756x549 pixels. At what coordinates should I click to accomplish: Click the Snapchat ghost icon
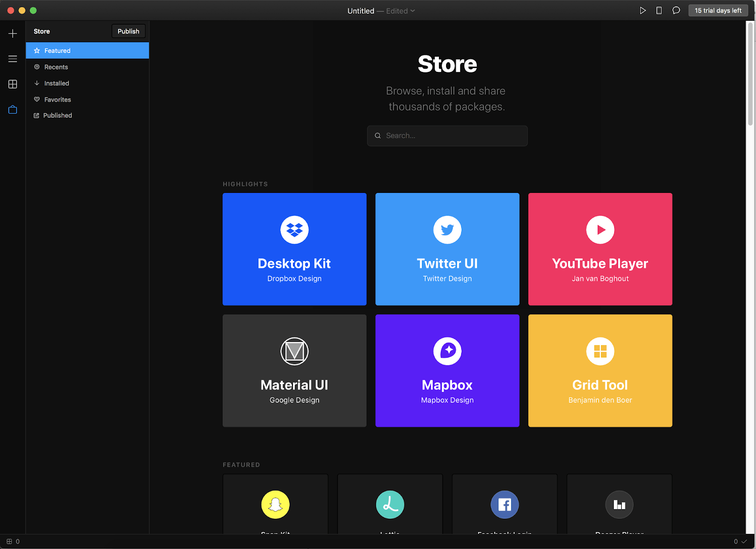[x=275, y=505]
